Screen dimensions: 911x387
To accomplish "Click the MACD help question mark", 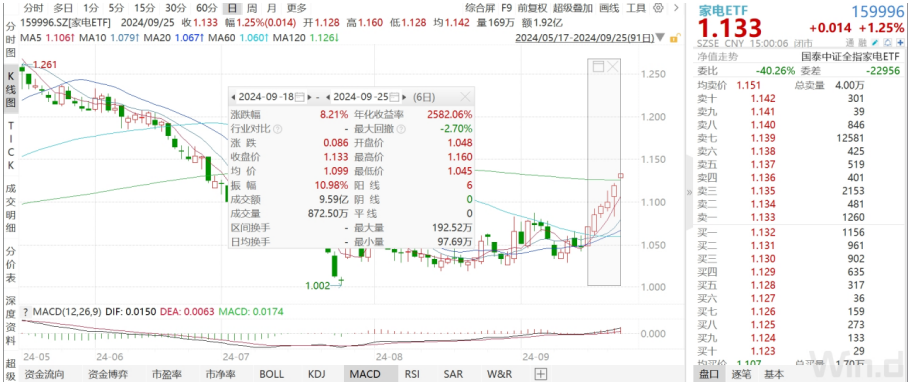I will point(25,312).
